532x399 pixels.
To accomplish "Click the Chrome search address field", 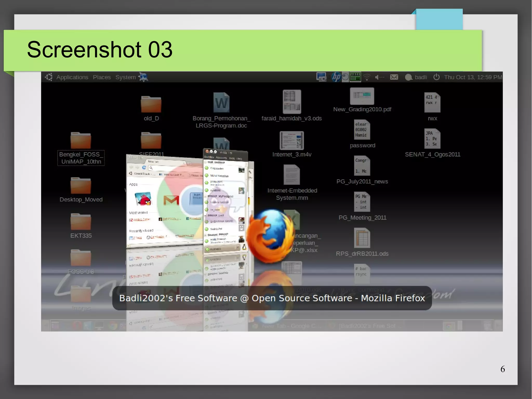I will pos(166,168).
